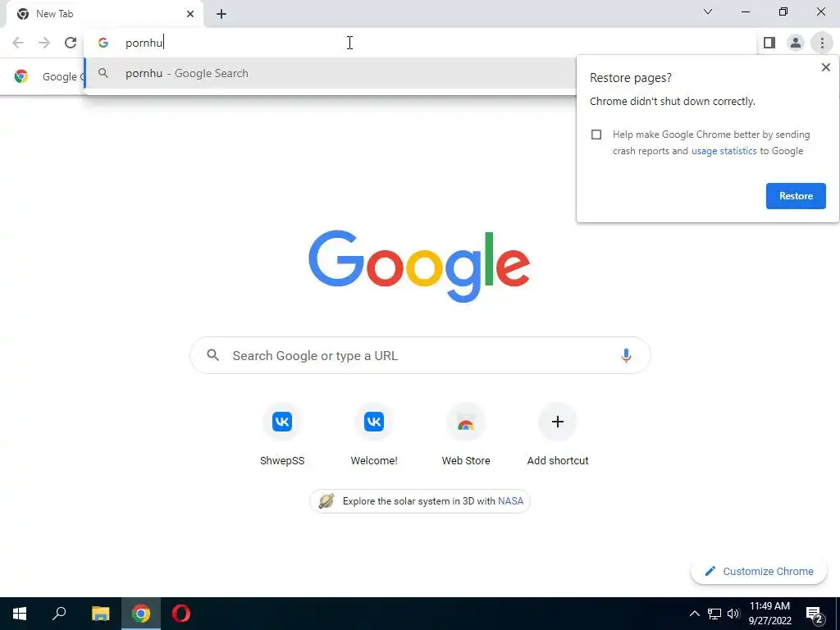Open the clock showing 11:49 AM
840x630 pixels.
click(x=769, y=614)
